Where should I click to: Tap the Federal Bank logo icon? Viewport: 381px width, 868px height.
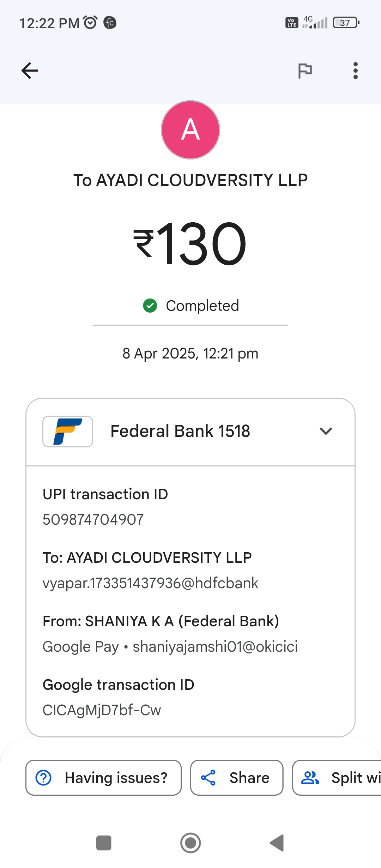(x=68, y=432)
